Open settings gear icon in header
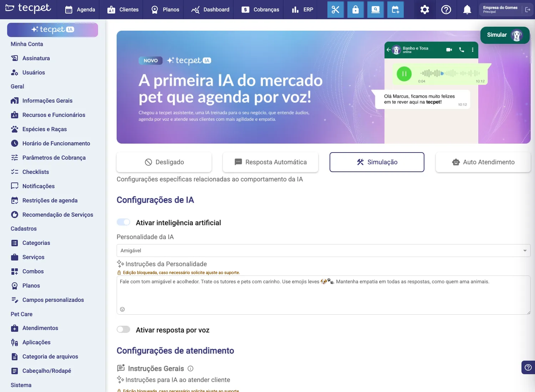The width and height of the screenshot is (535, 392). pyautogui.click(x=424, y=10)
